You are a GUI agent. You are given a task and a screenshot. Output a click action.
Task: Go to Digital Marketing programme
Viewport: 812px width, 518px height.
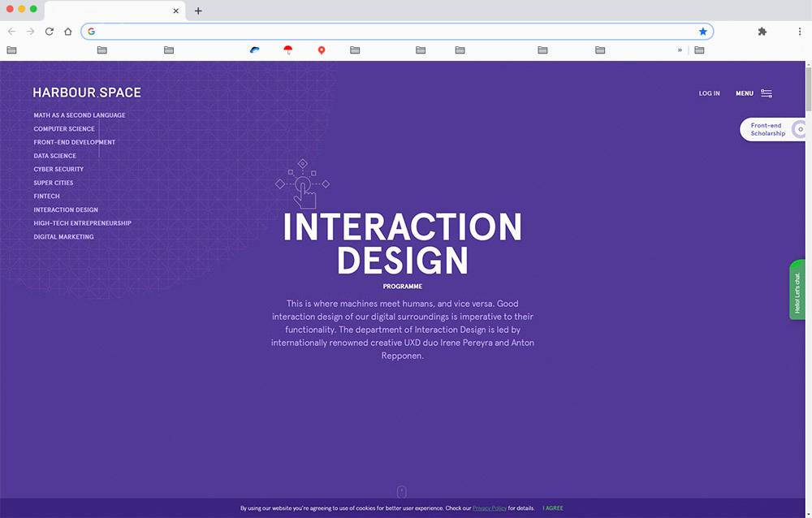point(63,236)
